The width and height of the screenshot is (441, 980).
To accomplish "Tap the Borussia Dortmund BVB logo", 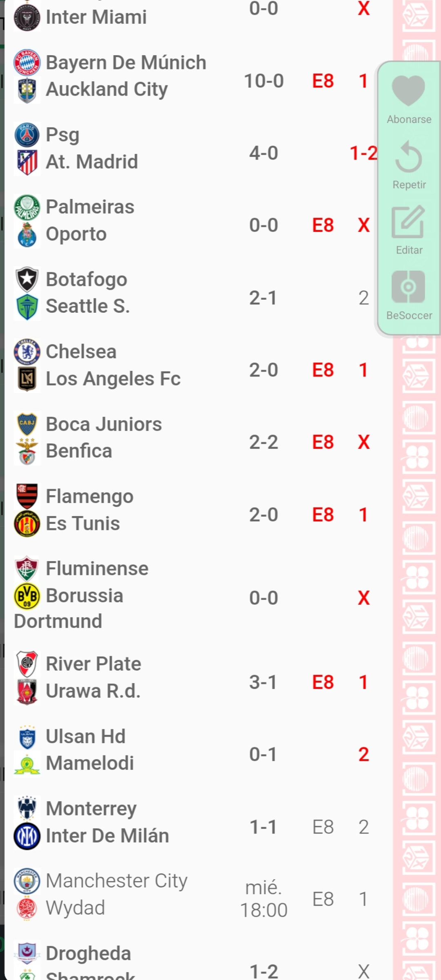I will tap(27, 596).
